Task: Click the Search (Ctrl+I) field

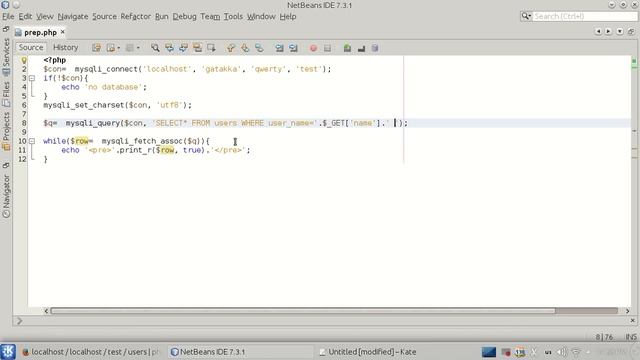Action: click(584, 16)
